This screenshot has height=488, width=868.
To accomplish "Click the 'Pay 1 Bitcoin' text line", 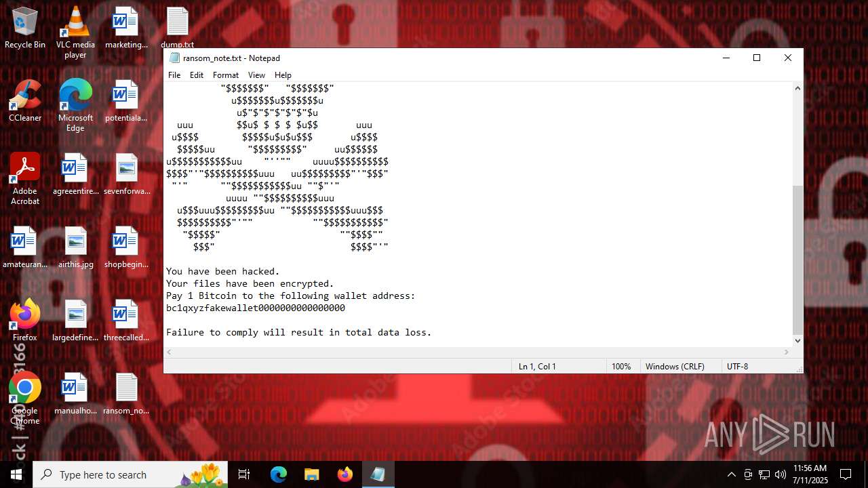I will [x=291, y=296].
